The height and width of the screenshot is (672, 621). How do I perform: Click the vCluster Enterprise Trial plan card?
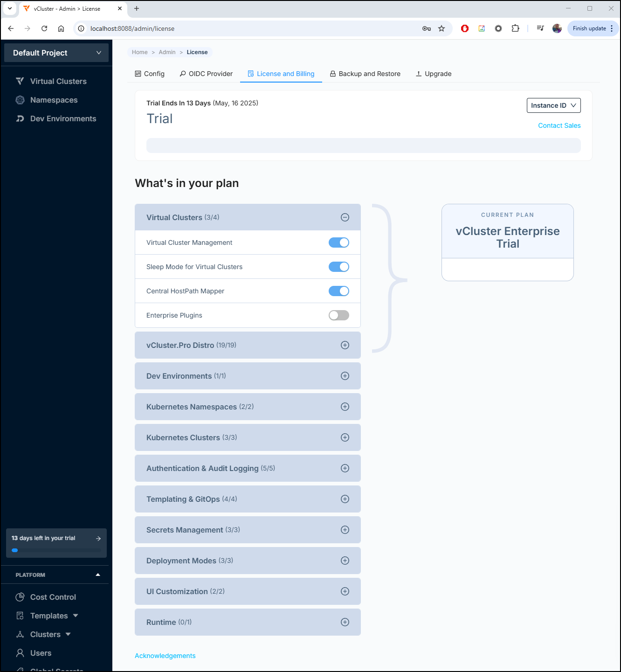(508, 242)
